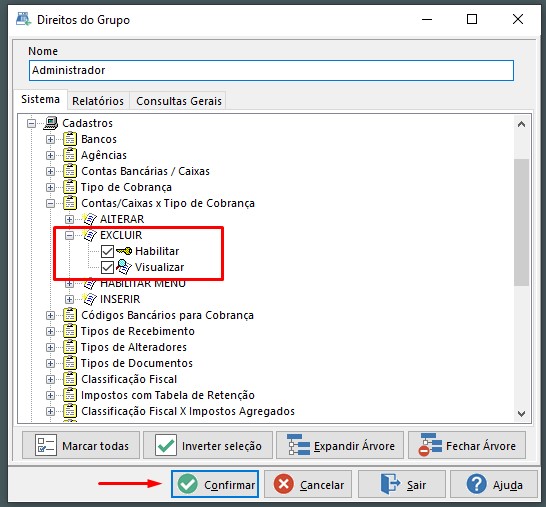Expand Classificação Fiscal X Impostos Agregados node
Screen dimensions: 546x507
(50, 412)
